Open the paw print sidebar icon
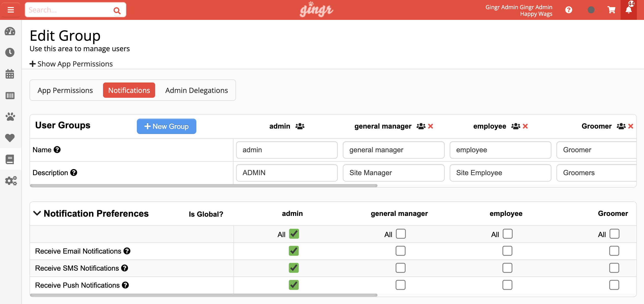 click(x=10, y=117)
